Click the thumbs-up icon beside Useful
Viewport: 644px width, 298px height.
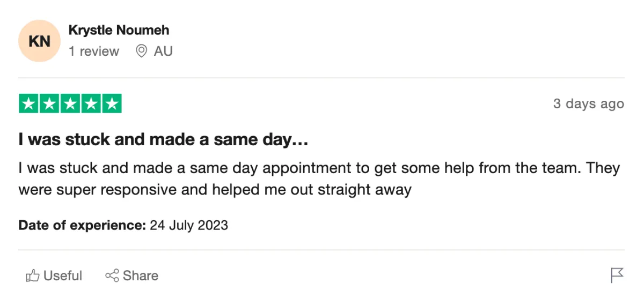click(x=33, y=276)
